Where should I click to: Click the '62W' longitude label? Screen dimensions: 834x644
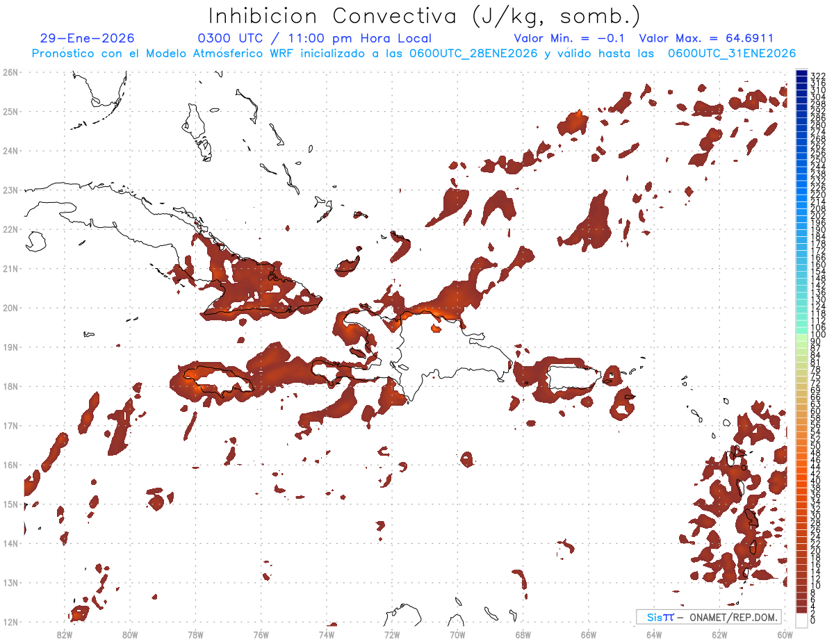719,634
